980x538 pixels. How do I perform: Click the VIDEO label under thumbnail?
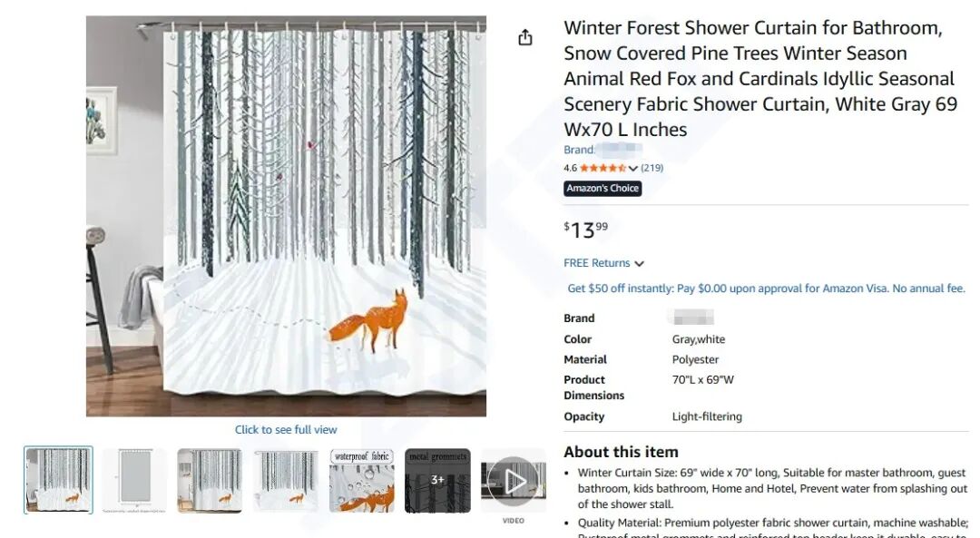point(514,521)
